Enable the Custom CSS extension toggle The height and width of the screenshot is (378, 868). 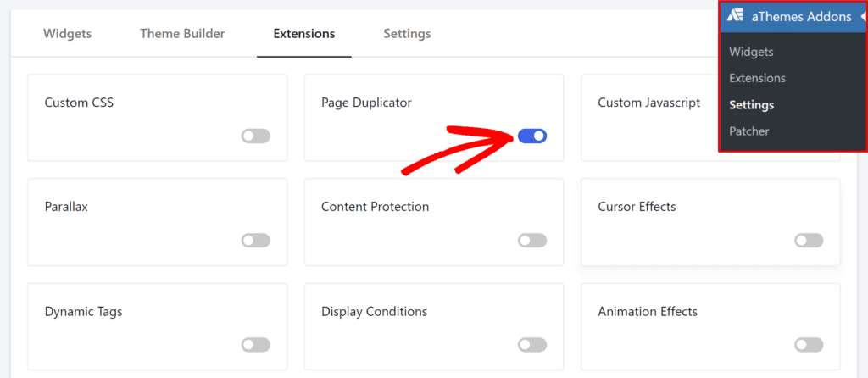(x=255, y=136)
